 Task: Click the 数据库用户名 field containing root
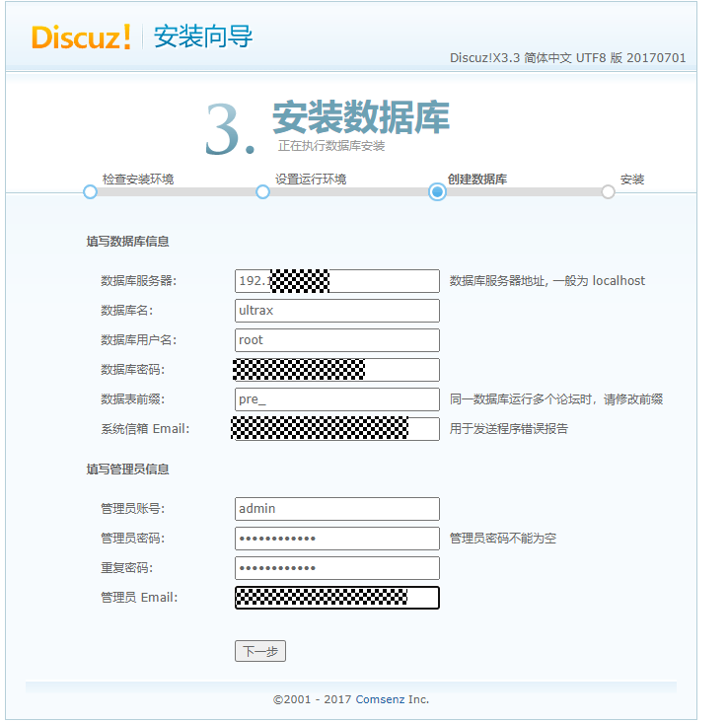click(x=337, y=340)
